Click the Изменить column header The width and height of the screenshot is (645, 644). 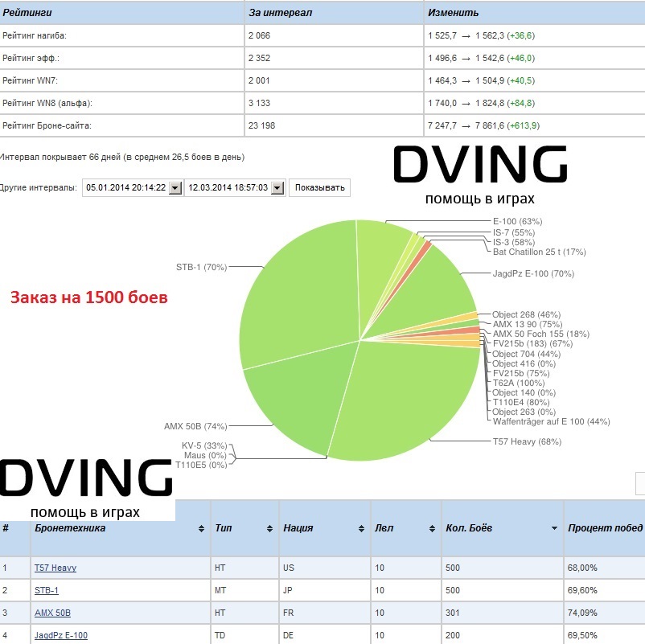click(454, 13)
